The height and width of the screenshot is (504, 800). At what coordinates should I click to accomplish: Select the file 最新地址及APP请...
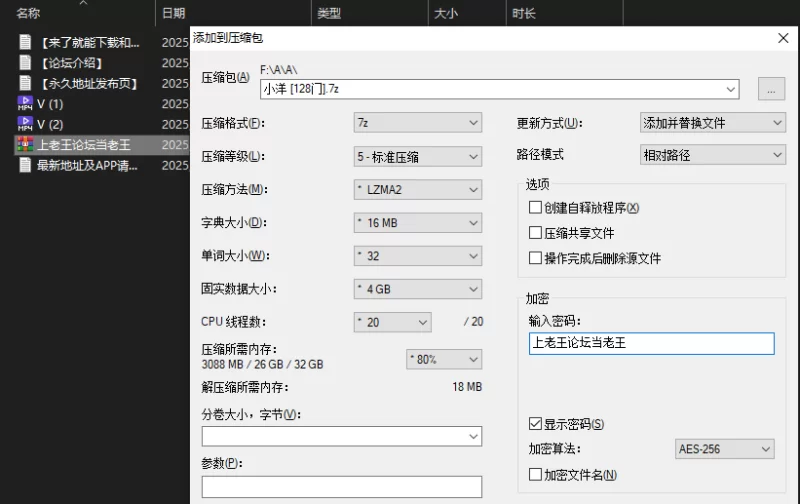pos(87,166)
